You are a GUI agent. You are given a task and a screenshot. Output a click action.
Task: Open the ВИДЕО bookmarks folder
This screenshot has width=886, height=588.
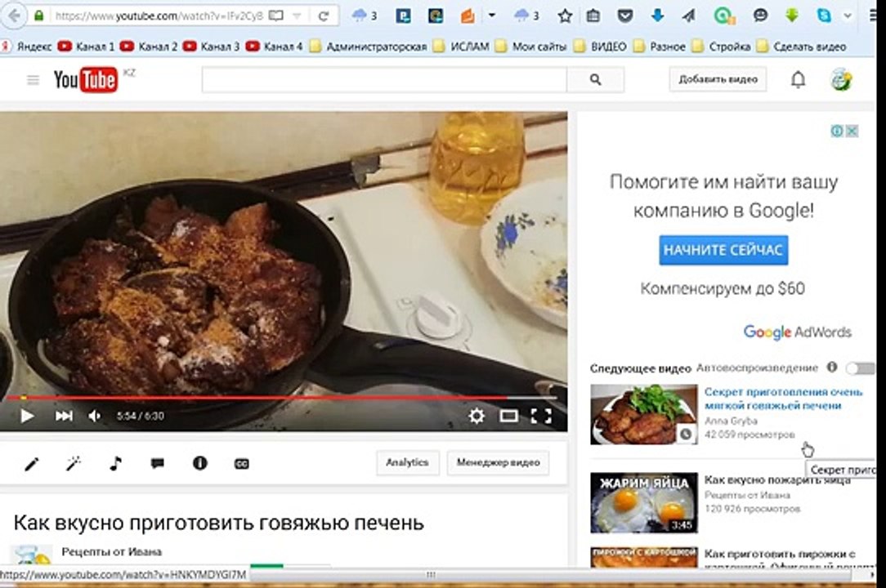point(601,47)
